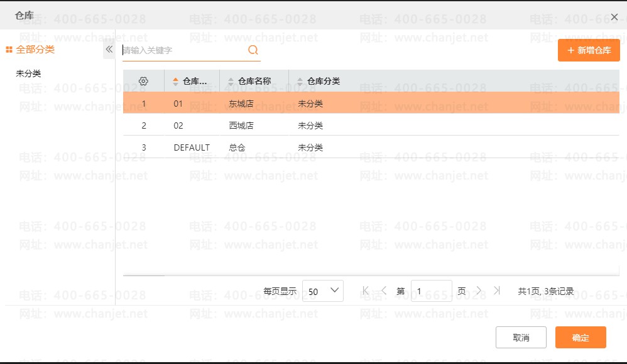Click the search magnifier icon
This screenshot has width=627, height=364.
pos(253,50)
